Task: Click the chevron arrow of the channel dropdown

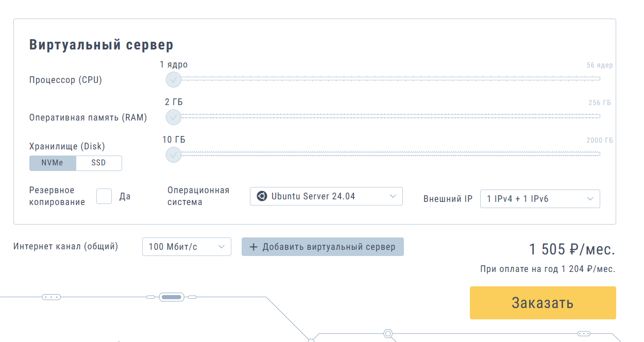Action: (222, 247)
